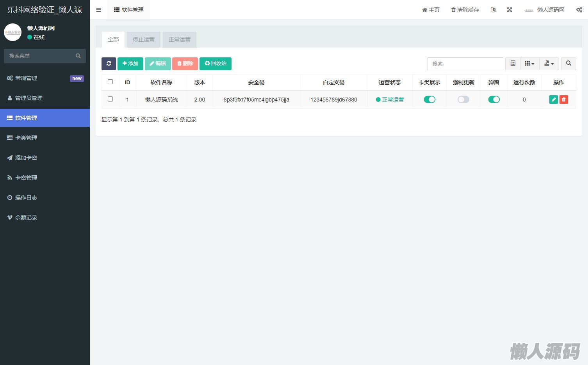Switch to the 正常运营 tab
The width and height of the screenshot is (588, 365).
[180, 39]
